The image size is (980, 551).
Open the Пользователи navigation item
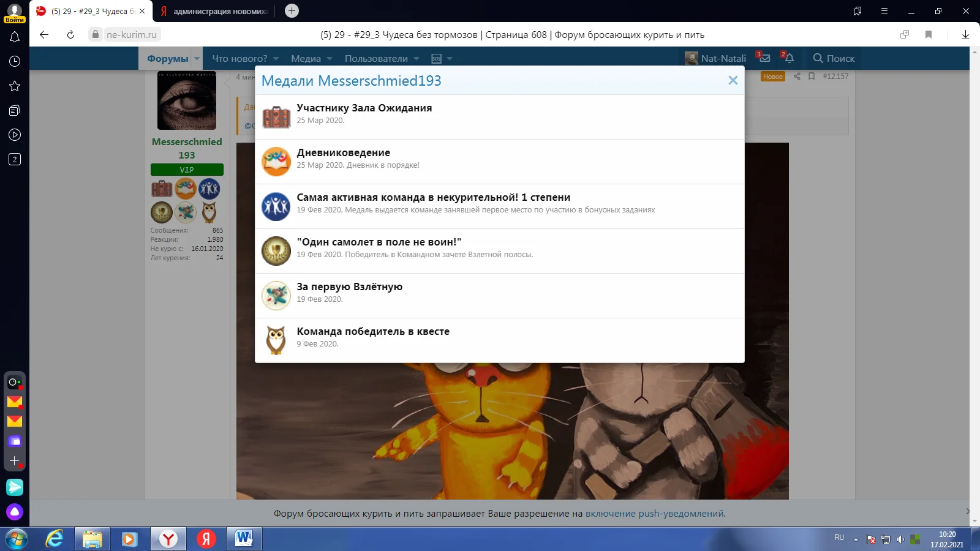376,59
